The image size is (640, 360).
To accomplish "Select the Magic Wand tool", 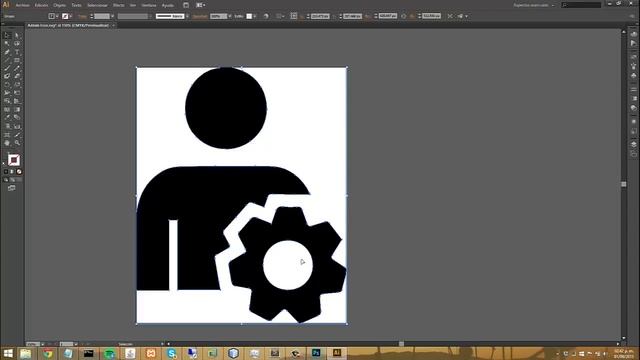I will click(x=7, y=44).
